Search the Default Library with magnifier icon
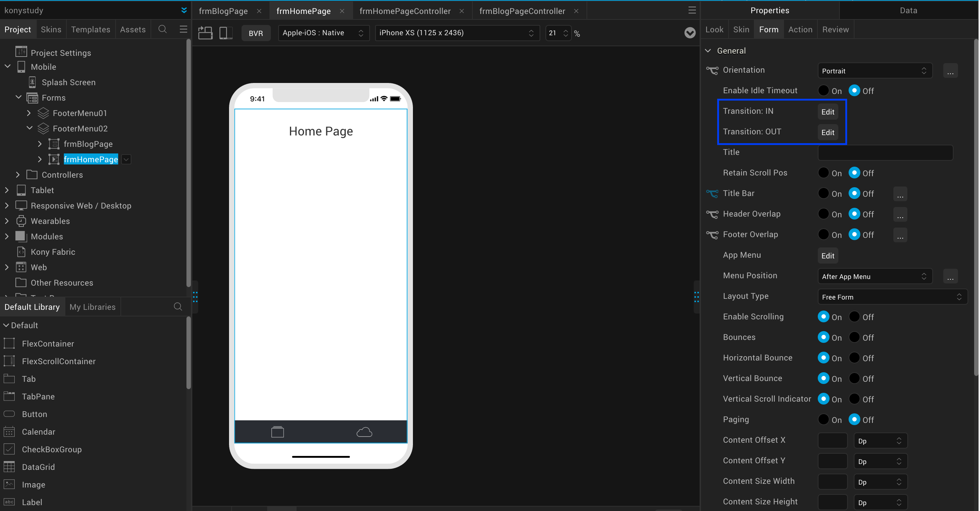This screenshot has height=511, width=980. pyautogui.click(x=178, y=307)
